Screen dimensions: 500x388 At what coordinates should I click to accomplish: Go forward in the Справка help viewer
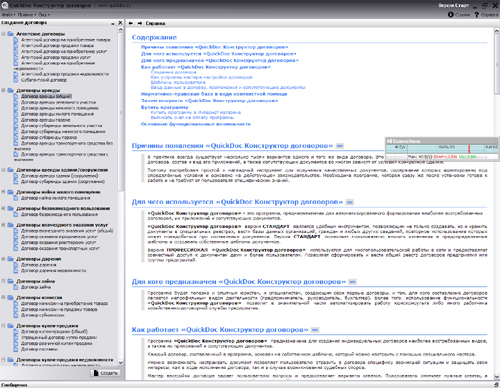[140, 23]
